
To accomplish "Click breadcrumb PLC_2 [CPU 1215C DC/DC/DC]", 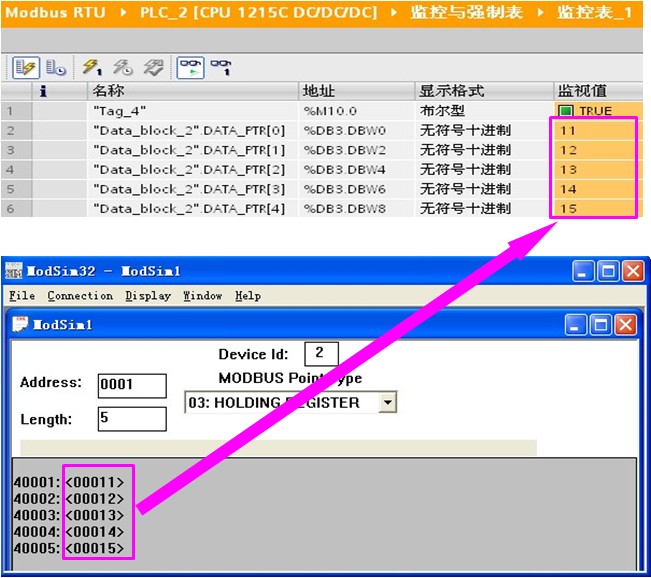I will click(x=258, y=12).
